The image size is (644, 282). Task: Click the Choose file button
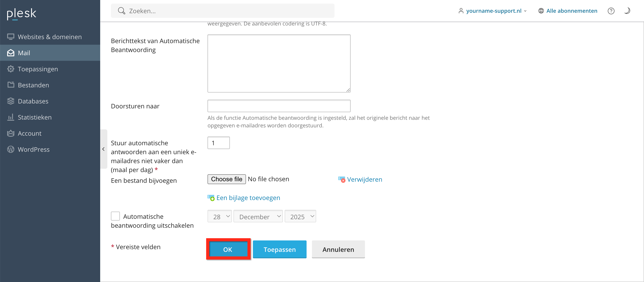(x=226, y=179)
